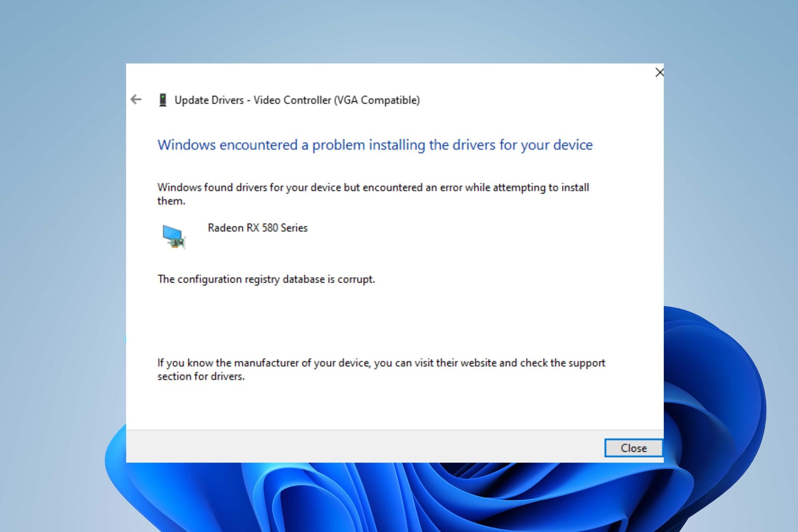
Task: Select the Radeon RX 580 Series label
Action: [x=257, y=228]
